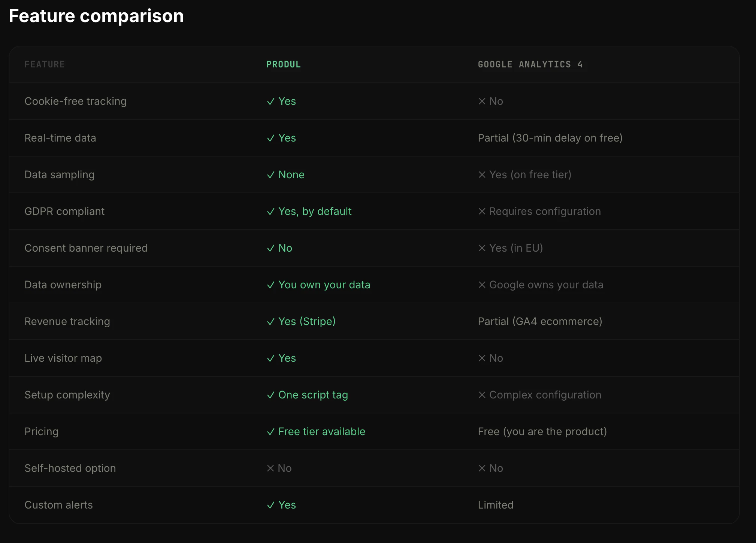
Task: Click the FEATURE column header
Action: (45, 64)
